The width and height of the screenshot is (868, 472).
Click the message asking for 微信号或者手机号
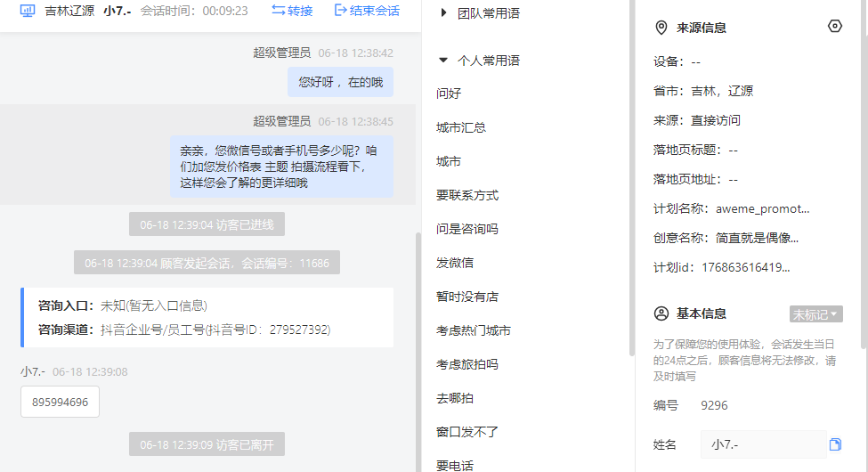282,167
